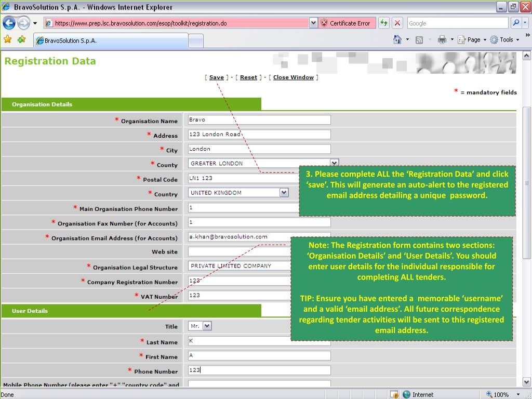The image size is (532, 399).
Task: Go back with the Back arrow button
Action: click(9, 23)
